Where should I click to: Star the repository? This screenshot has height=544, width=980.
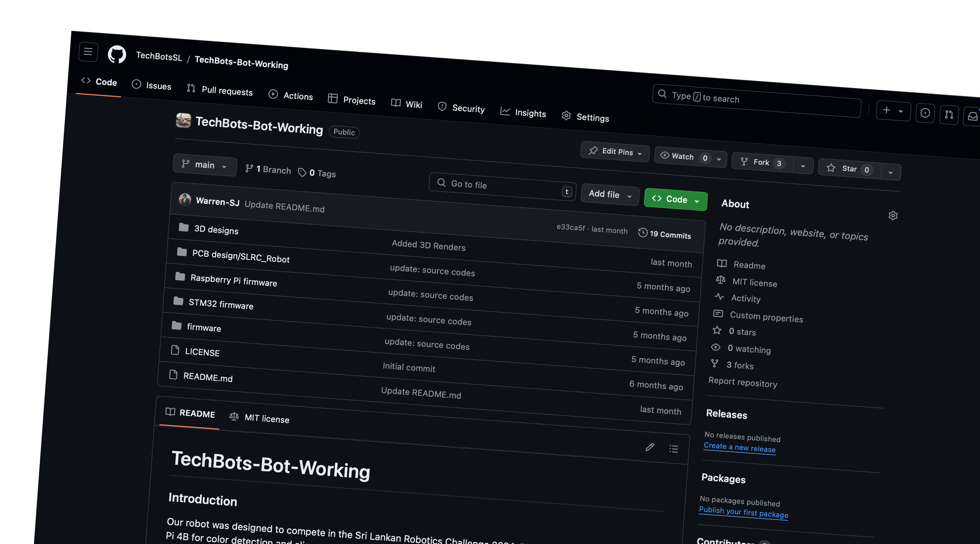coord(850,169)
